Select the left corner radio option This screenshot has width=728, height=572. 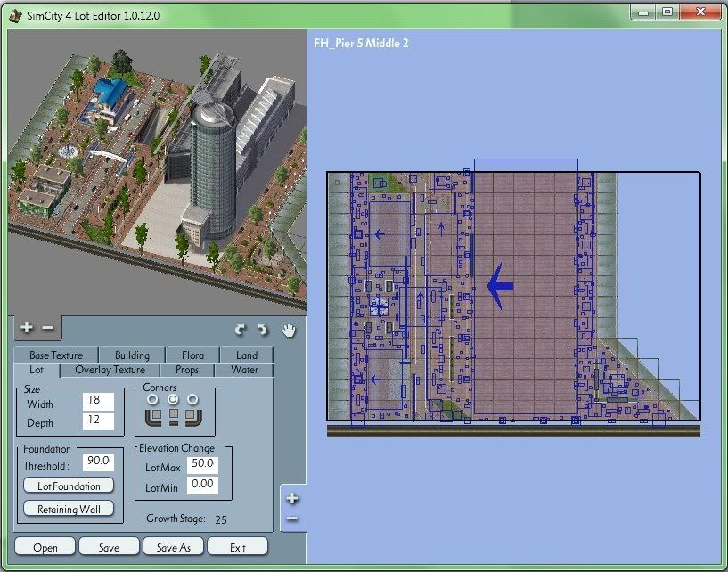click(x=152, y=399)
